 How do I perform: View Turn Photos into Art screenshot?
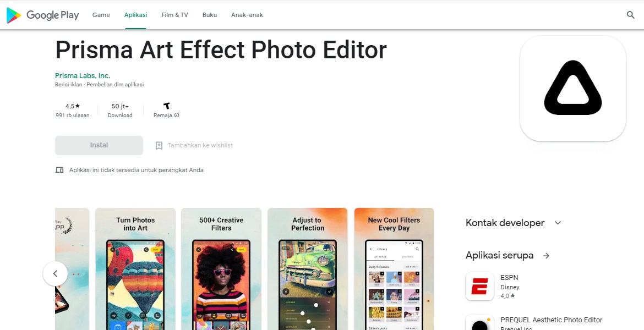coord(135,269)
